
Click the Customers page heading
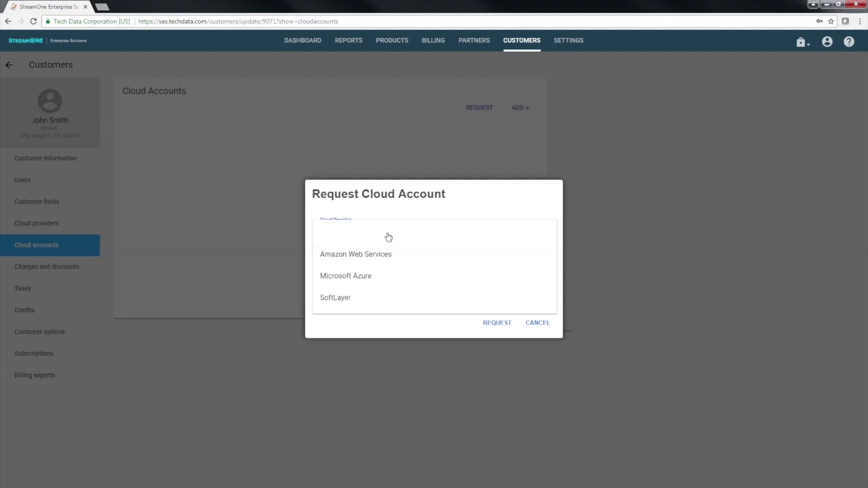point(51,65)
